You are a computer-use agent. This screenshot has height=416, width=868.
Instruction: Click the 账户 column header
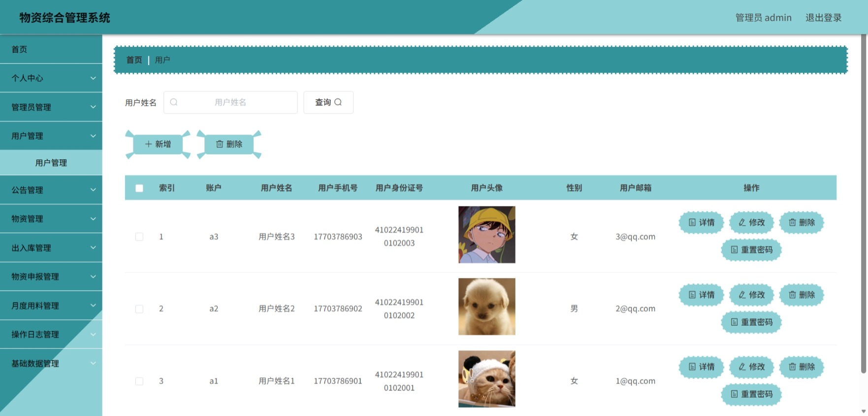(x=214, y=188)
